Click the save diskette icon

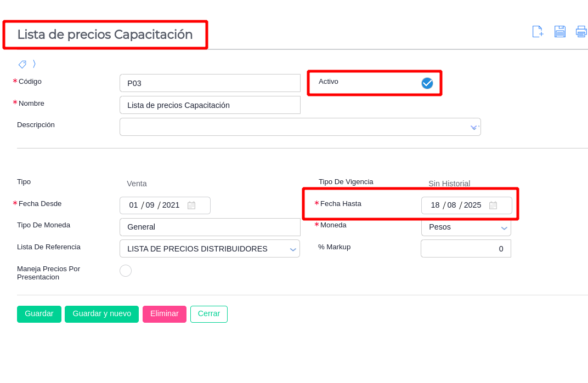(x=559, y=32)
